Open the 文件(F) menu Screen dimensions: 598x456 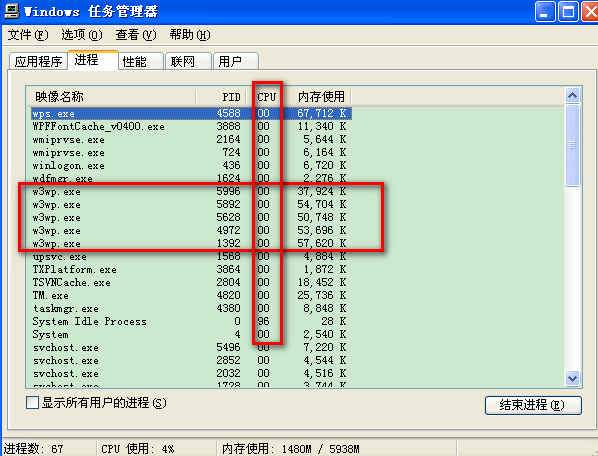pyautogui.click(x=28, y=35)
